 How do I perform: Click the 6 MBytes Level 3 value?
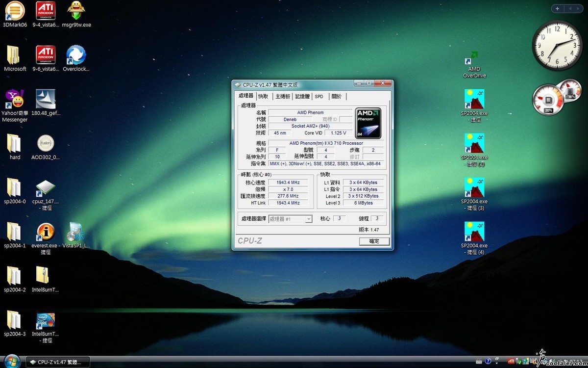(x=363, y=203)
